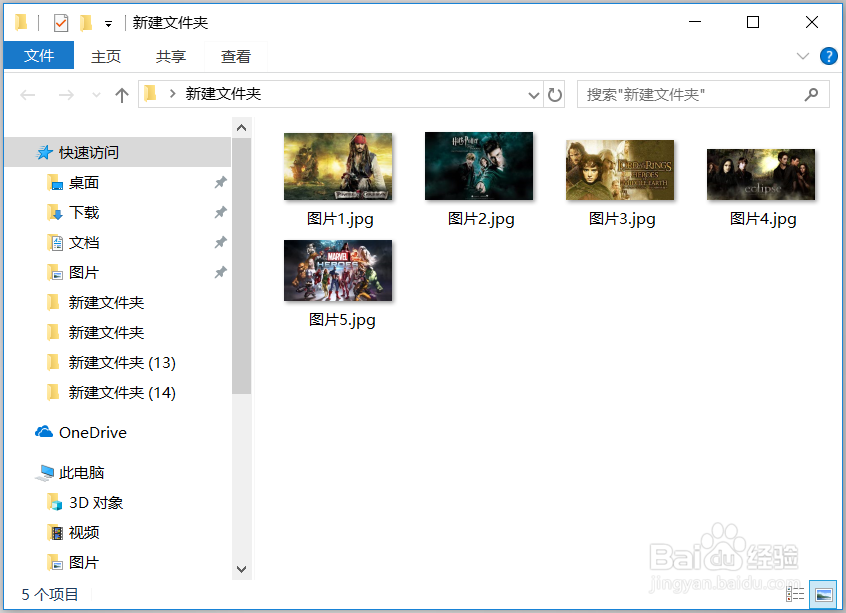Click the 3D 对象 cube folder icon
Screen dimensions: 846x613
point(55,502)
